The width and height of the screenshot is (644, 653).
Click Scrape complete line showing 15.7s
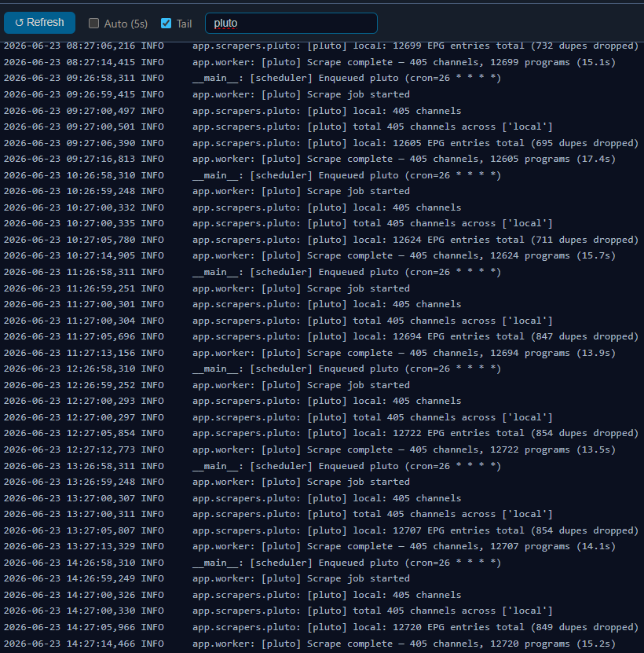309,255
